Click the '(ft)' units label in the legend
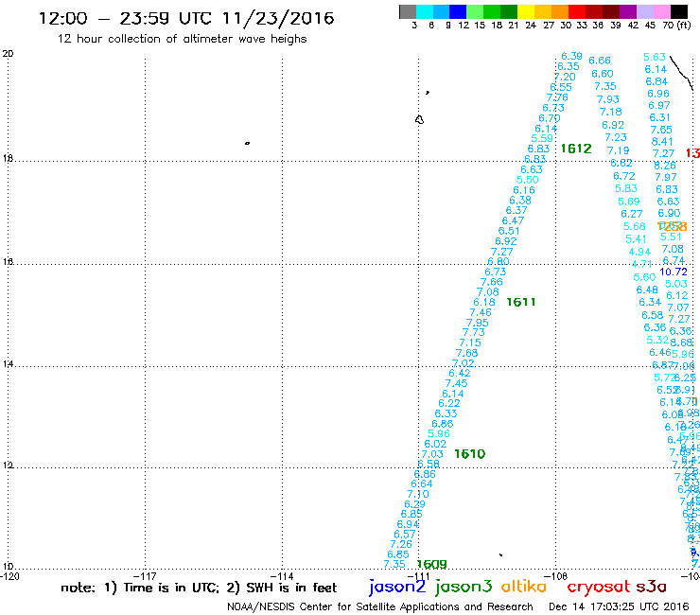 click(x=684, y=26)
